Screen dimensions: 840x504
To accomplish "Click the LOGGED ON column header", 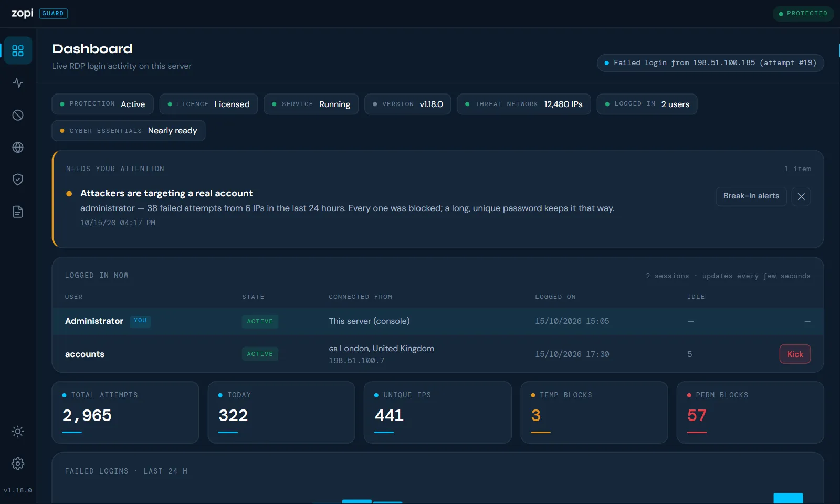I will pyautogui.click(x=555, y=297).
